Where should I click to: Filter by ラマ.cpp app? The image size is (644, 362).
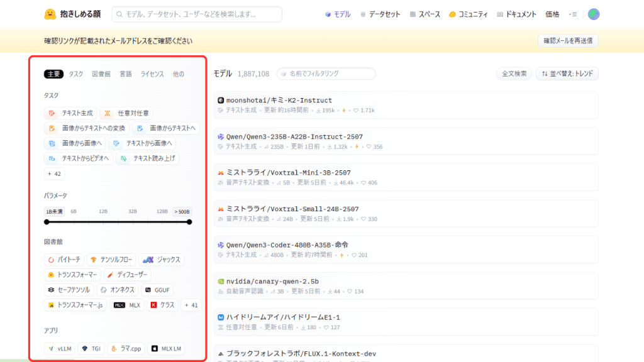(126, 348)
